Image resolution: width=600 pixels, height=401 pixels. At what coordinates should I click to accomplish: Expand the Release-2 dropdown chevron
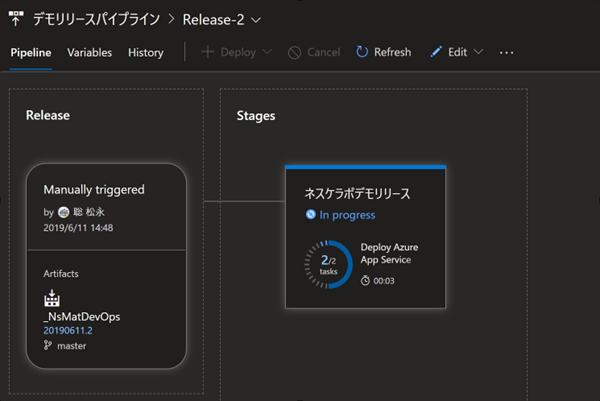click(x=256, y=20)
